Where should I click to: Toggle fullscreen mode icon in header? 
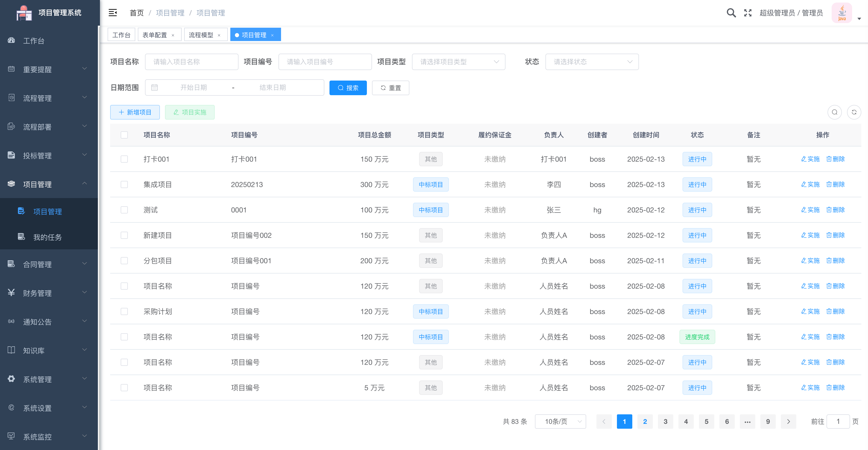click(x=748, y=13)
